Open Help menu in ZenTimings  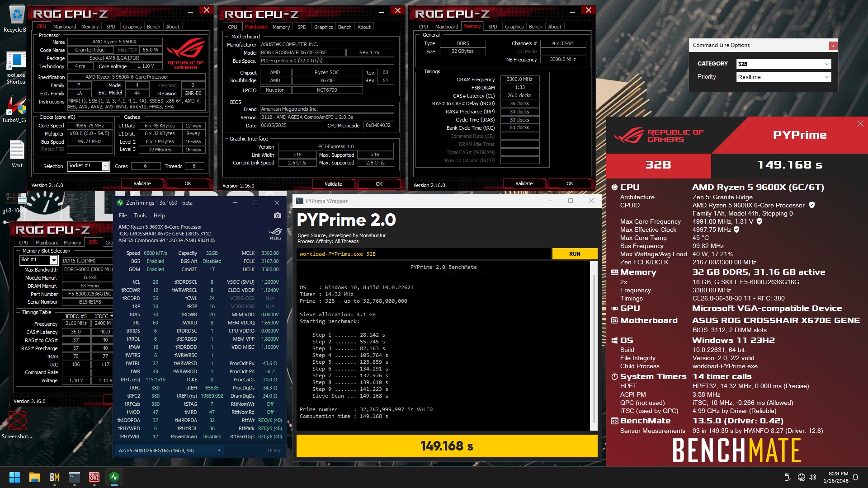(159, 216)
